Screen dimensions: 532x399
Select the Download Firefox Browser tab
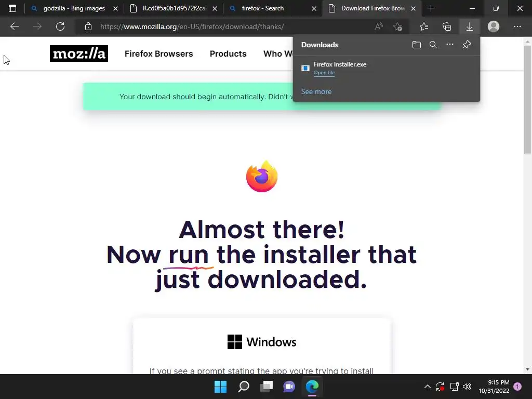[x=373, y=8]
